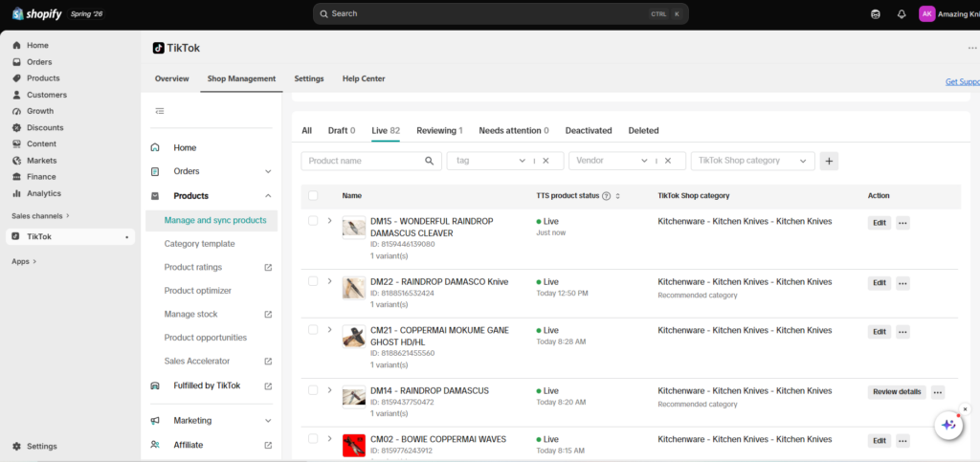The height and width of the screenshot is (462, 980).
Task: Open Fulfilled by TikTok external link icon
Action: tap(268, 385)
